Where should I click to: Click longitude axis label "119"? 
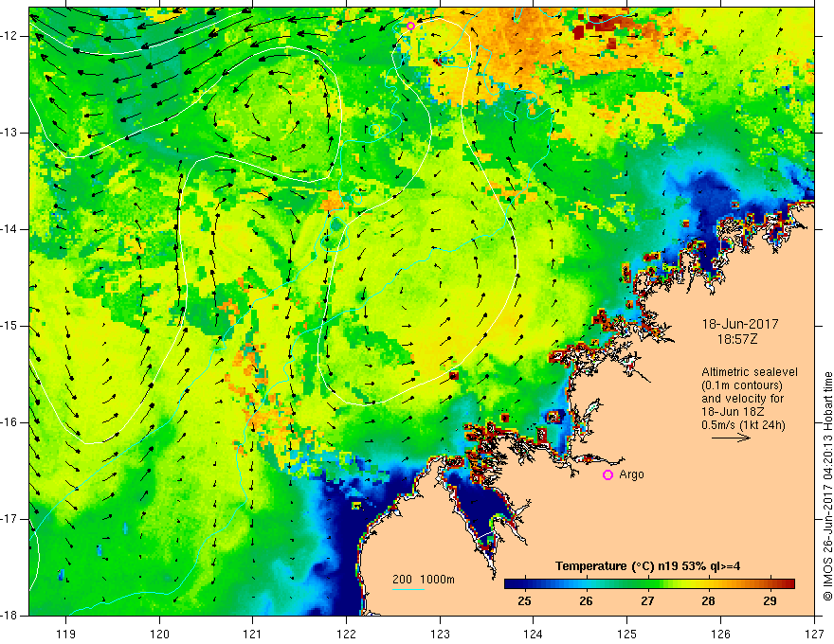(66, 634)
